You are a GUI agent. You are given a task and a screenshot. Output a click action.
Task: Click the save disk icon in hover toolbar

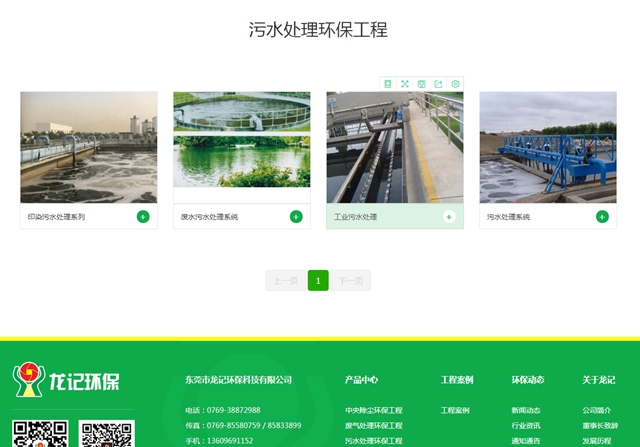(422, 84)
